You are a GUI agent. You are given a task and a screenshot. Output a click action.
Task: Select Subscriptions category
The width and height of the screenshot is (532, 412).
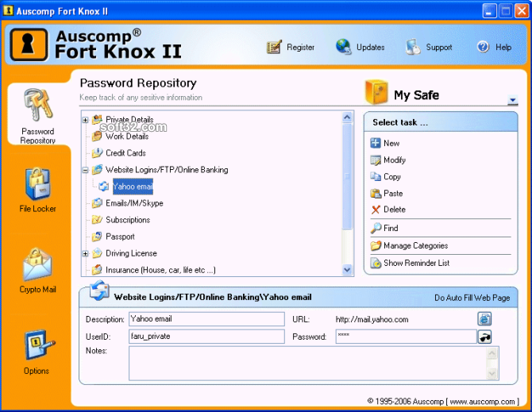pos(128,219)
